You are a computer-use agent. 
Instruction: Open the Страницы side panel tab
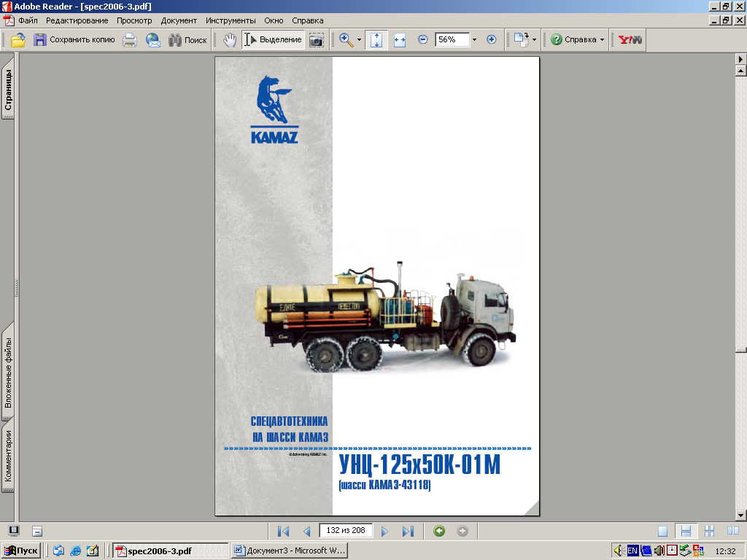(8, 87)
